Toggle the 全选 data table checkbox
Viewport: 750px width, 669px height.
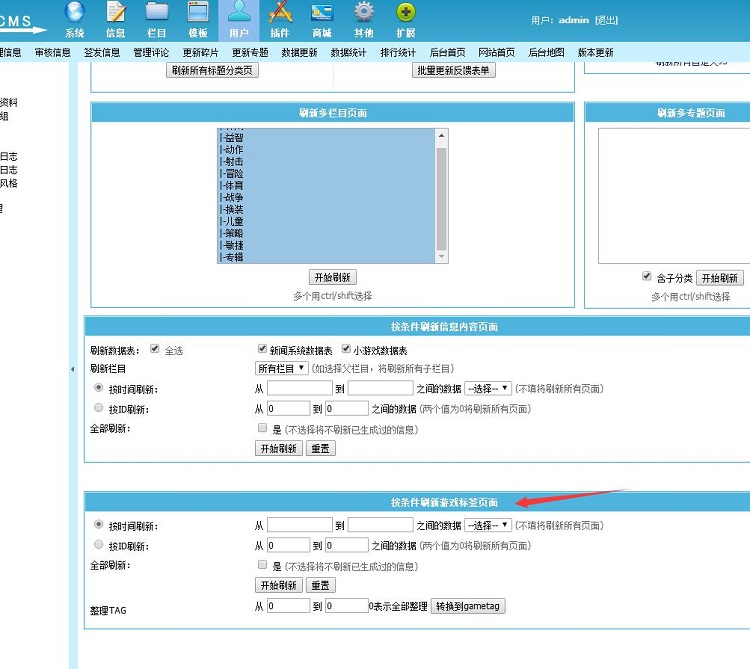coord(154,349)
